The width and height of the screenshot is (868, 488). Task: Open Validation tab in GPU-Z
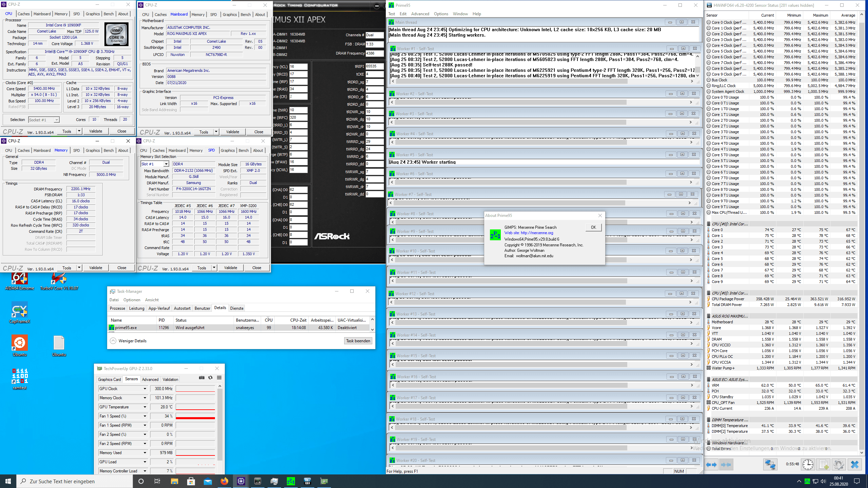(x=170, y=380)
